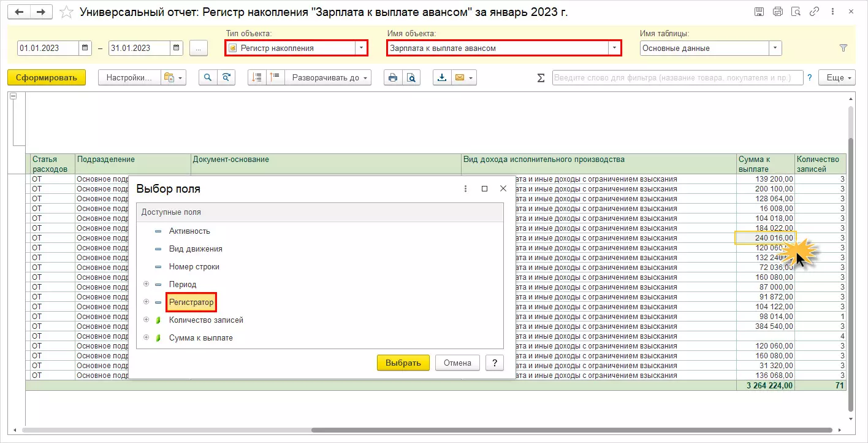Click the find-next icon beside the magnifier
Viewport: 868px width, 443px height.
[x=227, y=78]
